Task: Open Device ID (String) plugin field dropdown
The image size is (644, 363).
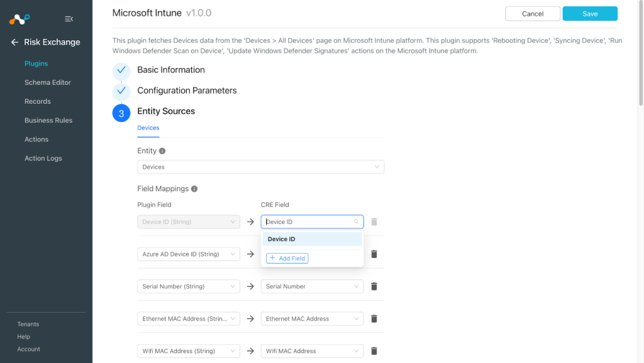Action: pyautogui.click(x=189, y=221)
